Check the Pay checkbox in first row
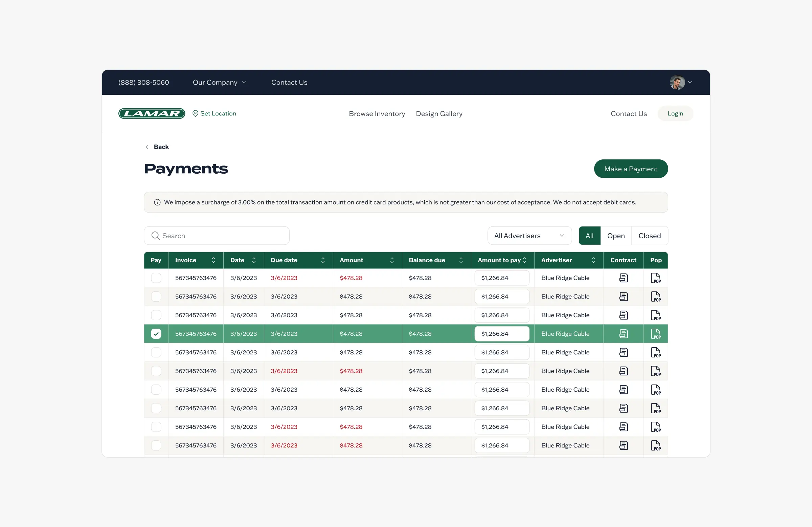This screenshot has width=812, height=527. 156,278
